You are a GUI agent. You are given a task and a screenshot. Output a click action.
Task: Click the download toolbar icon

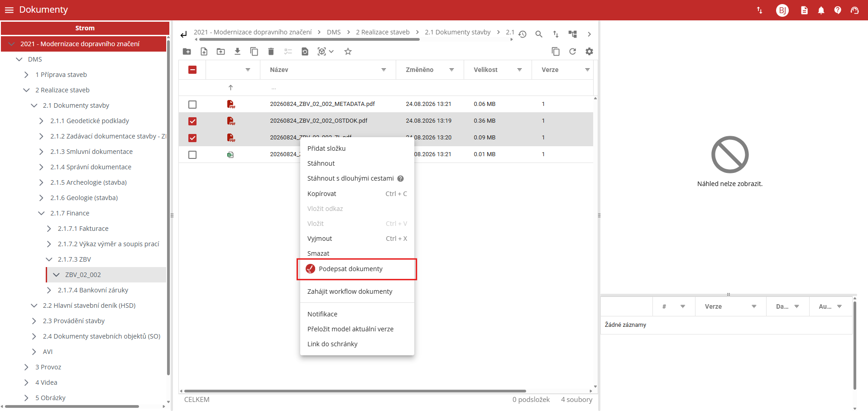coord(237,52)
